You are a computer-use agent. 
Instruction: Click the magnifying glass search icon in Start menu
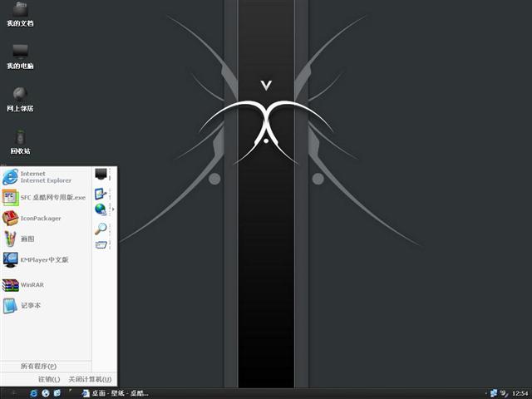pos(101,229)
